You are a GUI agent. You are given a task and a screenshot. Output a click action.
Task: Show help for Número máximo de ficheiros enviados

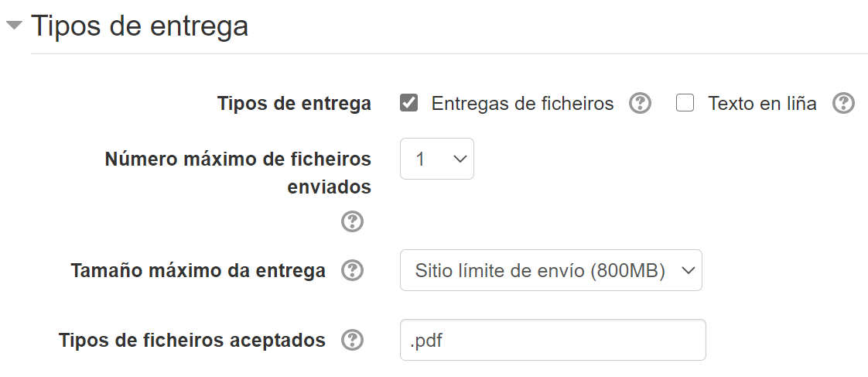pos(352,222)
